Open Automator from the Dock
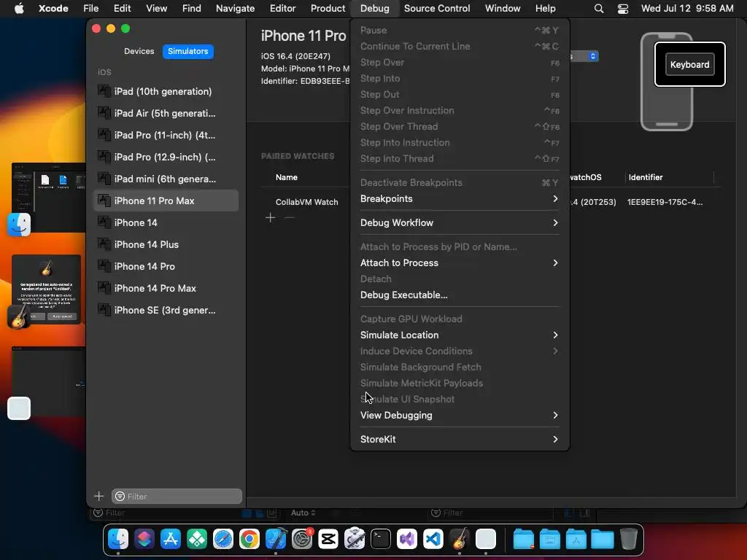Viewport: 747px width, 560px height. (x=355, y=539)
